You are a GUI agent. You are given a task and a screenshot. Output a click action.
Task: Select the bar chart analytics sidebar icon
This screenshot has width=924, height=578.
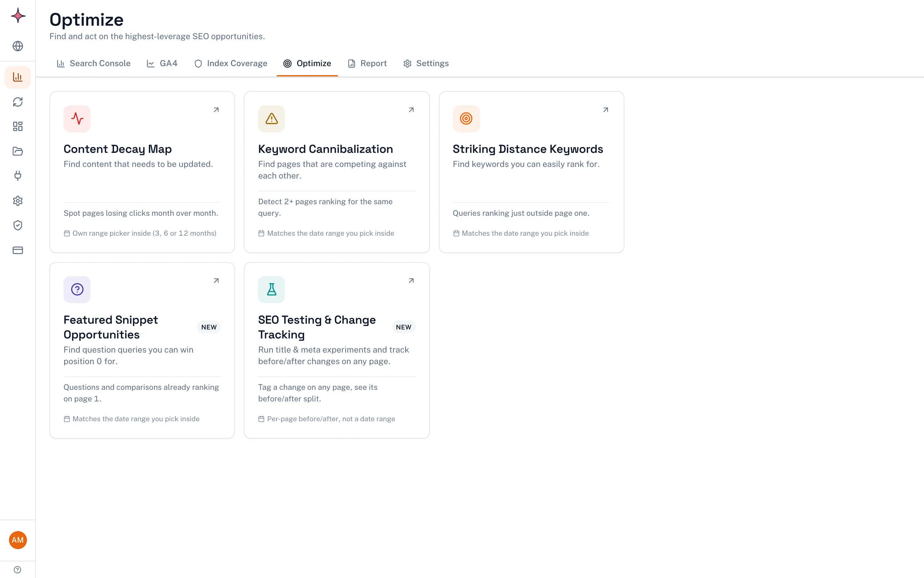18,77
